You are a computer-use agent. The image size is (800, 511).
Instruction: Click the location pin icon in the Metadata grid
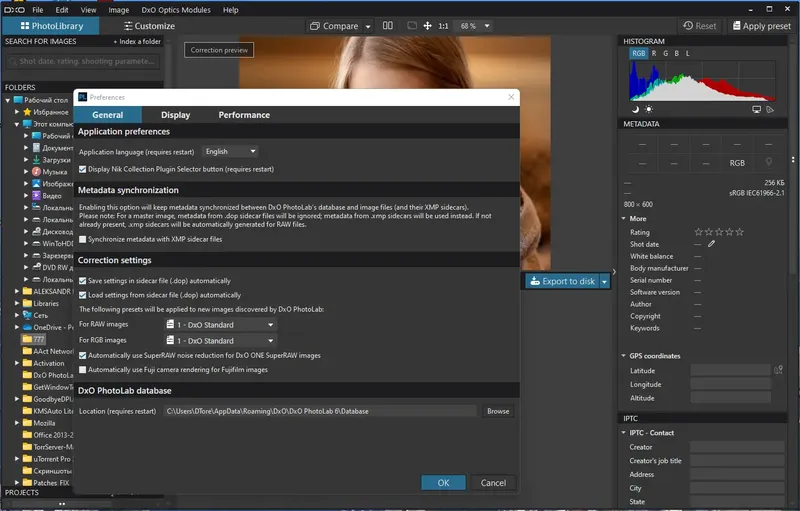pos(768,162)
